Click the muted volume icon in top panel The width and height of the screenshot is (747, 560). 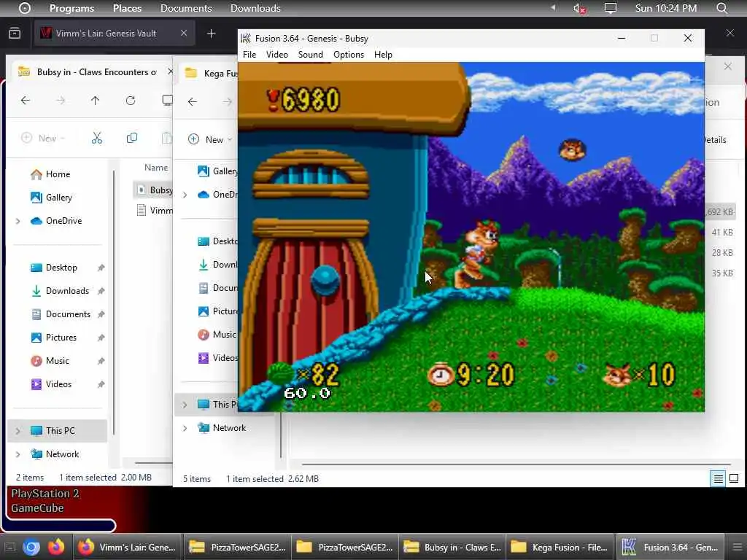coord(578,9)
